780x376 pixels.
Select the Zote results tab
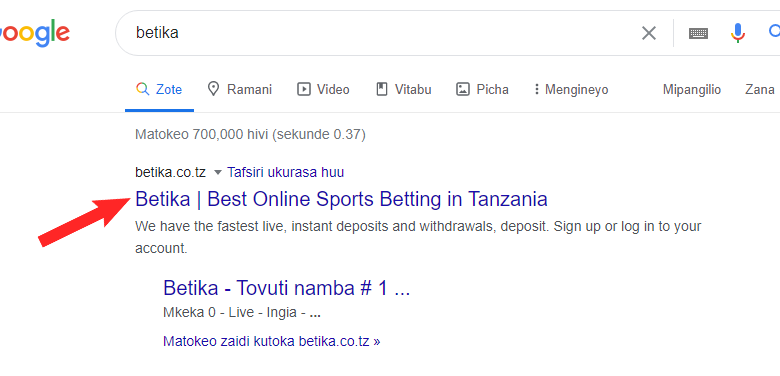[x=159, y=90]
